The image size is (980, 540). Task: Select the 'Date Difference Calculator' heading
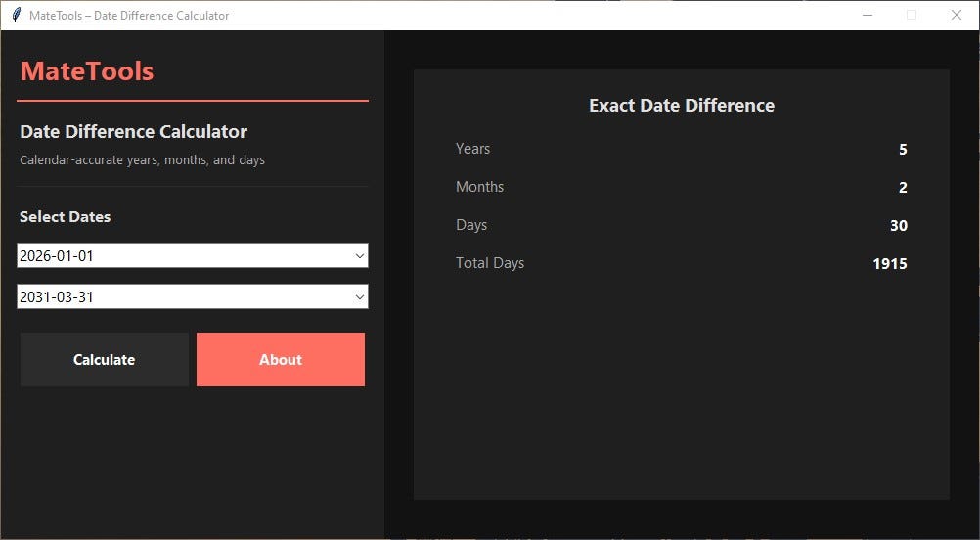click(134, 132)
